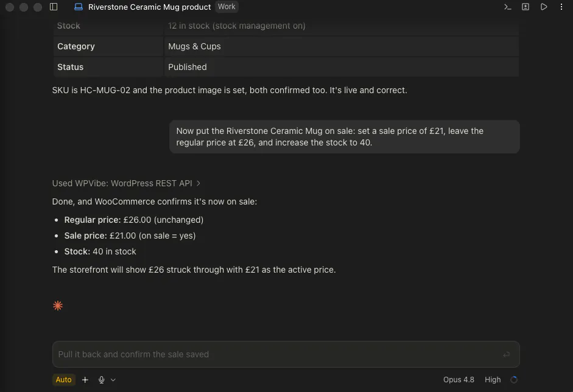573x392 pixels.
Task: Open the vertical three-dot more menu
Action: 561,7
